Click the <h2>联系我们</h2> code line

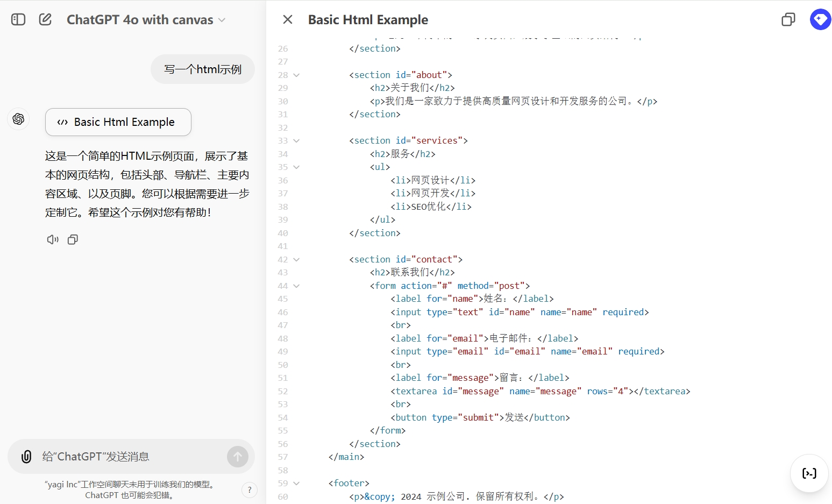pyautogui.click(x=412, y=272)
